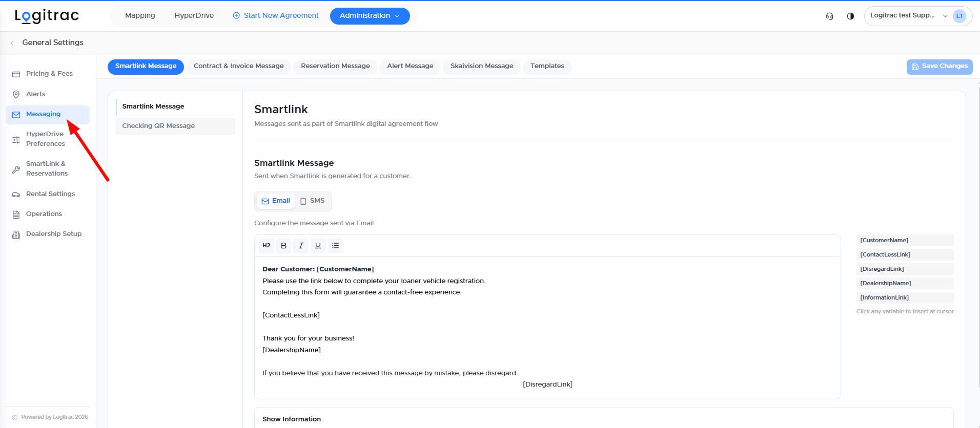This screenshot has height=428, width=980.
Task: Open Pricing & Fees settings
Action: click(x=48, y=74)
